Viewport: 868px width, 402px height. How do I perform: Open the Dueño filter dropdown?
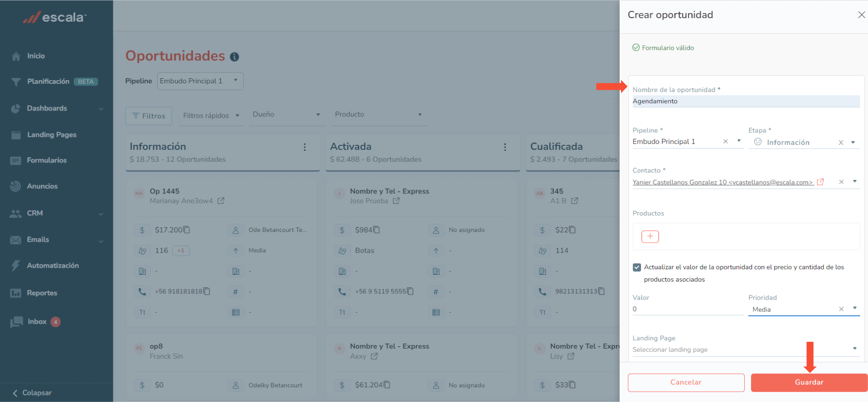[286, 115]
